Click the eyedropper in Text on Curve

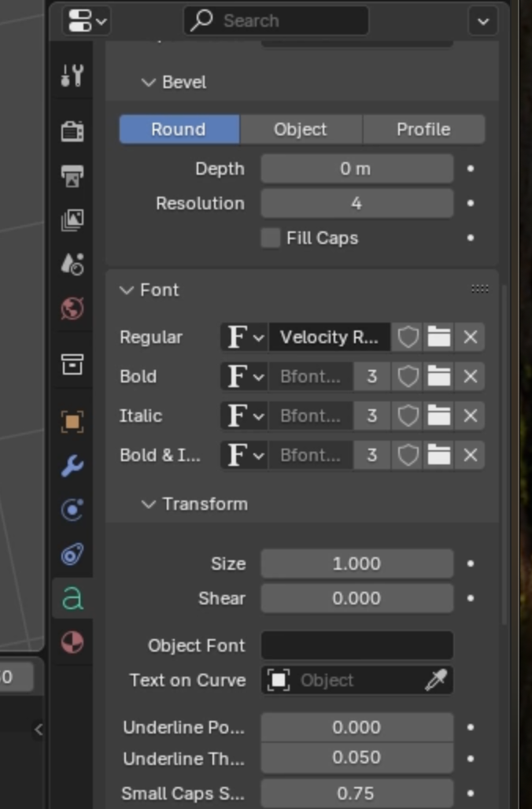pyautogui.click(x=436, y=680)
